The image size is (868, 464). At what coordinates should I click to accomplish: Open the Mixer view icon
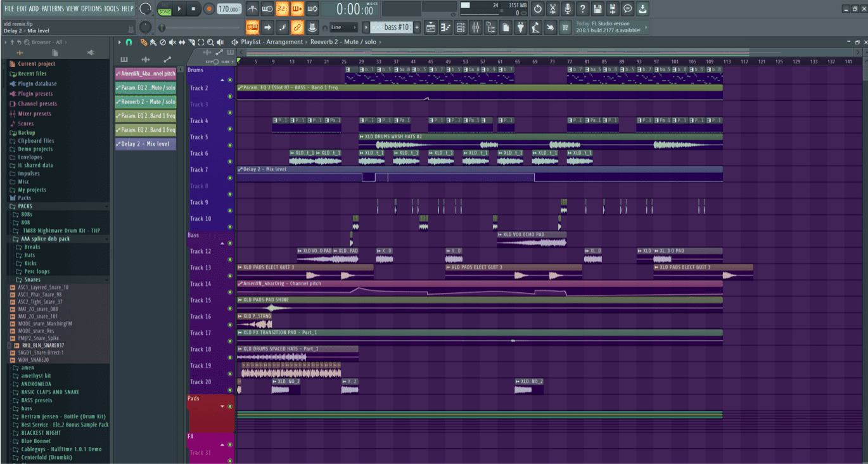[x=476, y=27]
